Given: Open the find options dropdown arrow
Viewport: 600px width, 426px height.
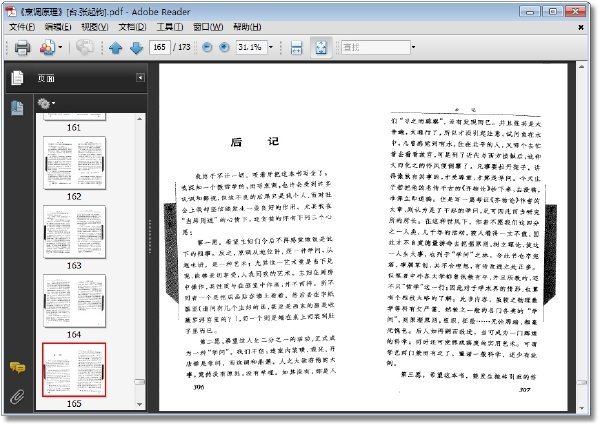Looking at the screenshot, I should [413, 47].
